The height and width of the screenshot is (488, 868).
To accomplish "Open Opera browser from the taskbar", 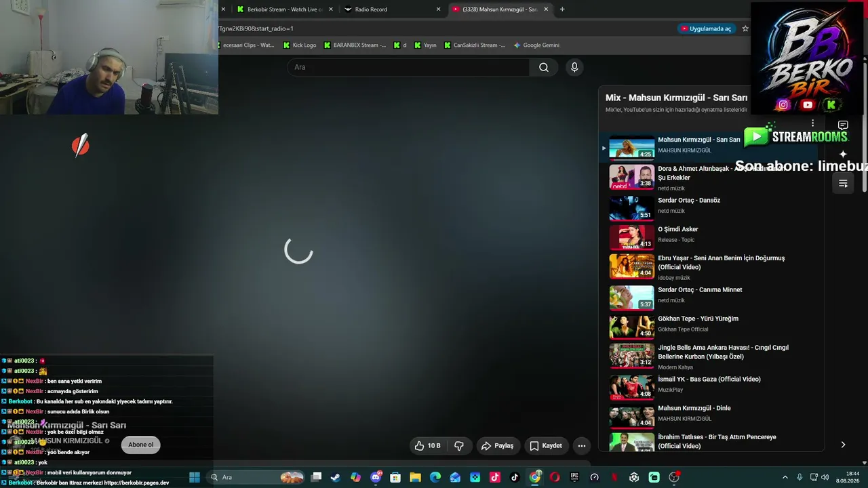I will [555, 477].
